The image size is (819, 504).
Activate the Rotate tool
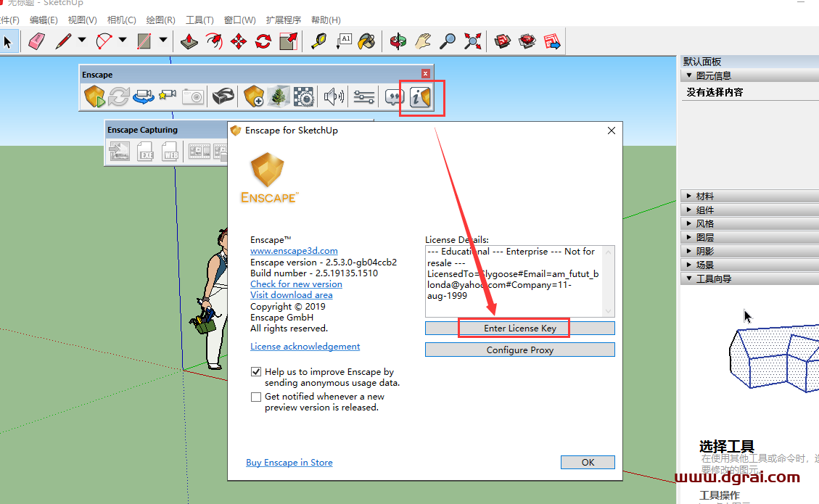pos(263,41)
